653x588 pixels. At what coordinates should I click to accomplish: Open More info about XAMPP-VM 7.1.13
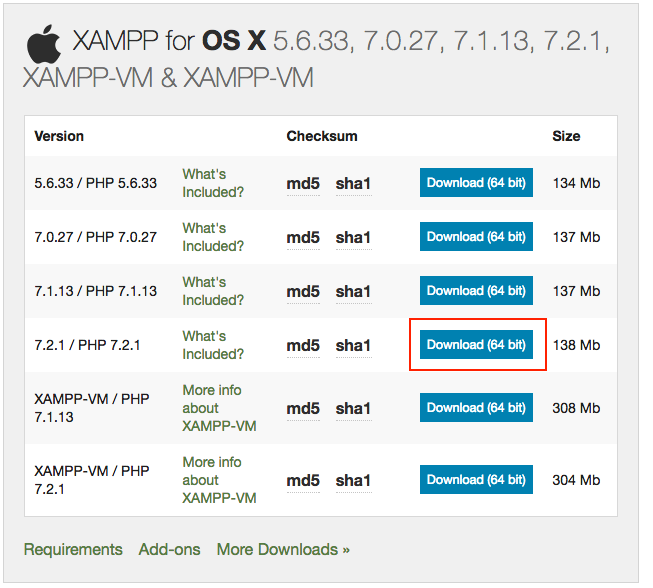point(218,408)
